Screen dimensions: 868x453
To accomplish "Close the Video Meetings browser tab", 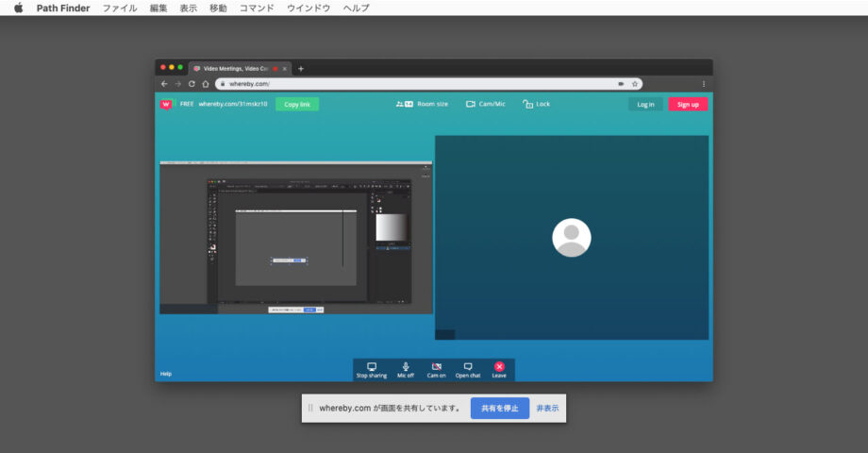I will click(285, 69).
